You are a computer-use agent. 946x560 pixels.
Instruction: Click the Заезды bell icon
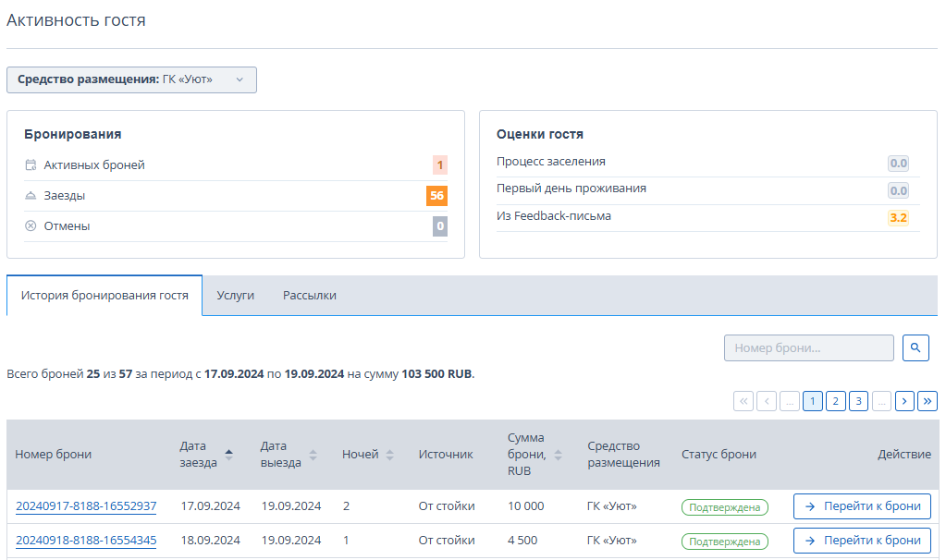31,196
